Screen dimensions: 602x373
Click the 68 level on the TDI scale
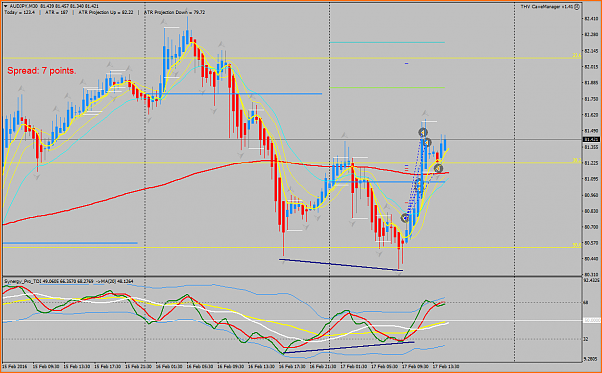tap(586, 302)
